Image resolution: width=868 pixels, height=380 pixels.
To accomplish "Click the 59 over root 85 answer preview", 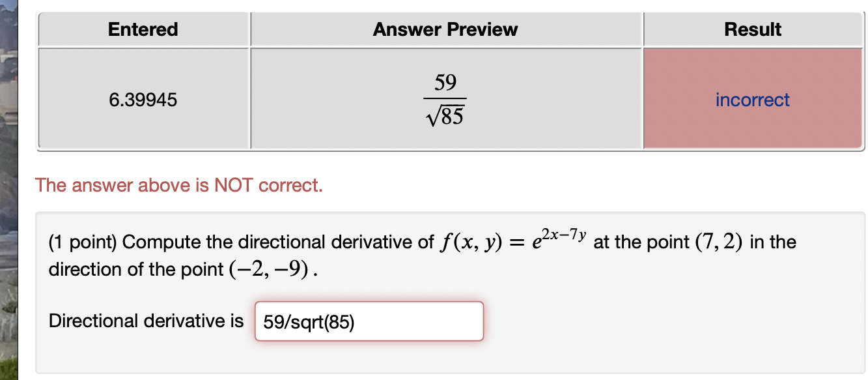I will pos(445,99).
